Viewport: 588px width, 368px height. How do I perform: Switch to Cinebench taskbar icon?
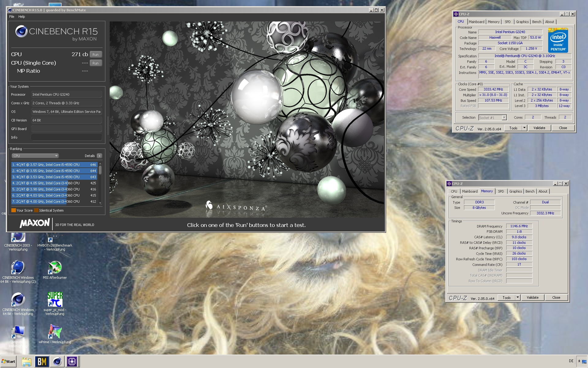[x=57, y=362]
